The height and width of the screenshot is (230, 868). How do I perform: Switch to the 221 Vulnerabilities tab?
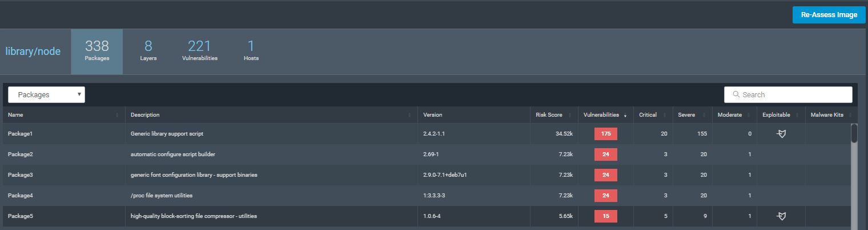click(199, 51)
